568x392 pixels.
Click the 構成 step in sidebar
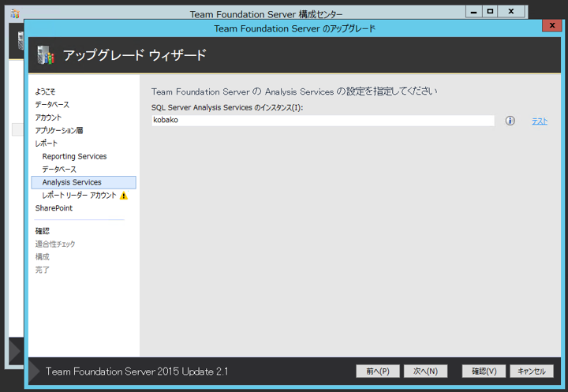pos(43,257)
